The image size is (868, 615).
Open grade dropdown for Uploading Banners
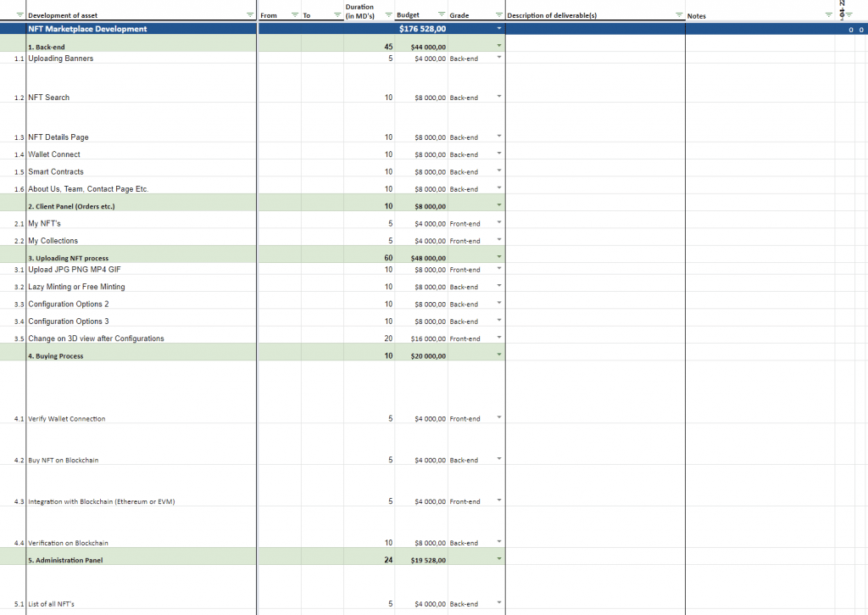point(498,58)
